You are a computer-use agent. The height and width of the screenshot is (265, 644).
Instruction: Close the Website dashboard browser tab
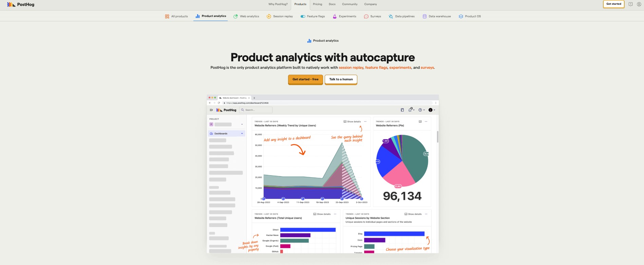(249, 98)
